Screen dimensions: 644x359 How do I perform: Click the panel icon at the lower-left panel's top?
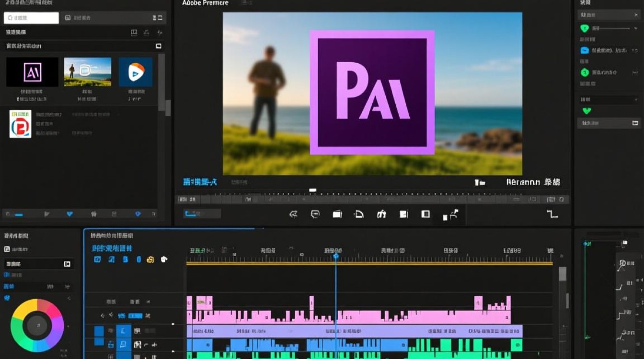pos(7,249)
